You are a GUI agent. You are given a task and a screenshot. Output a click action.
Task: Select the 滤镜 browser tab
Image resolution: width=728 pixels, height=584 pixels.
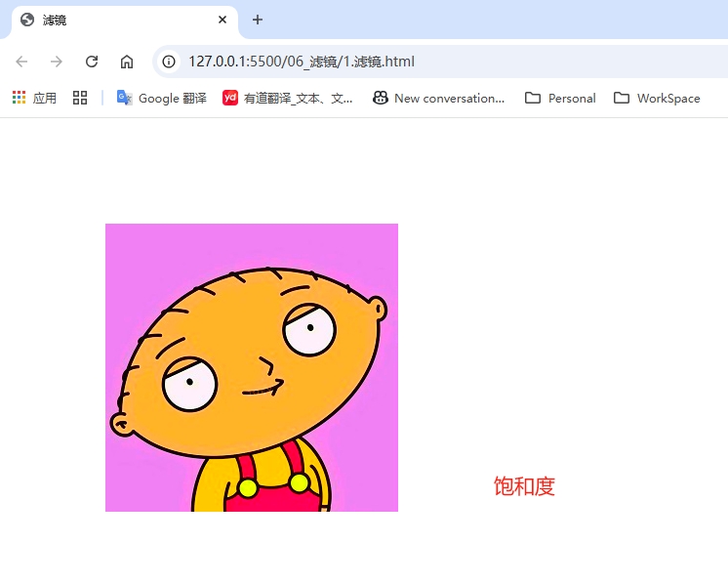coord(125,21)
